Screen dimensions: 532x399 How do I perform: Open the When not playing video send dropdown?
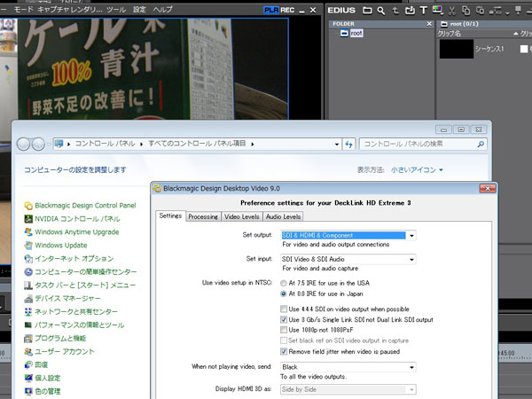point(348,367)
